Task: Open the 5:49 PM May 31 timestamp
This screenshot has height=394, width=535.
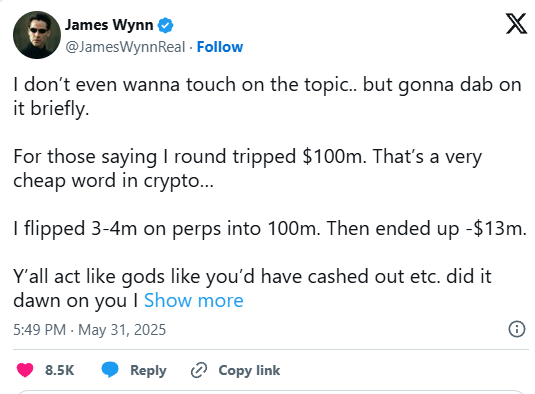Action: point(89,330)
